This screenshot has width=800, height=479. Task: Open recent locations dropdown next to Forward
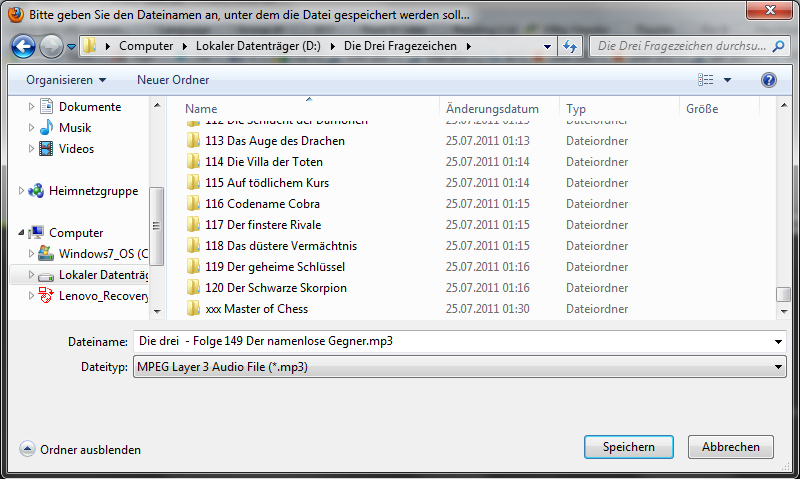pos(71,47)
